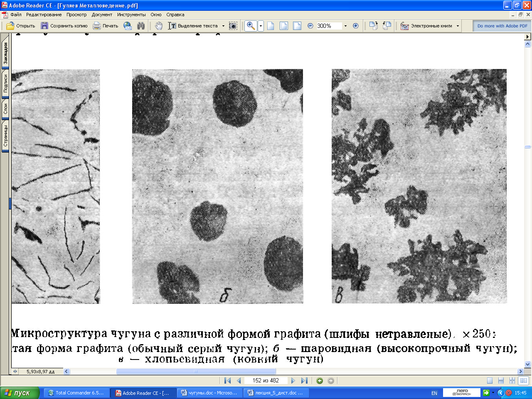This screenshot has width=532, height=399.
Task: Click the Электронные книги button
Action: click(x=427, y=26)
